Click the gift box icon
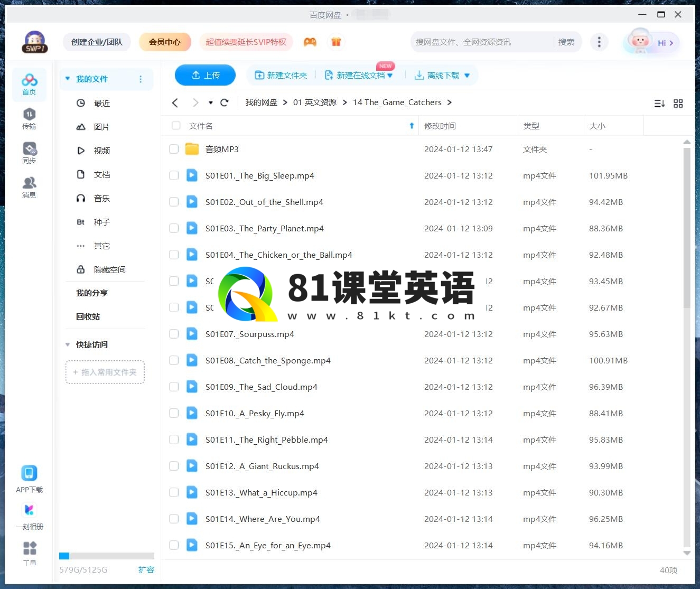Screen dimensions: 700x589 pos(336,42)
